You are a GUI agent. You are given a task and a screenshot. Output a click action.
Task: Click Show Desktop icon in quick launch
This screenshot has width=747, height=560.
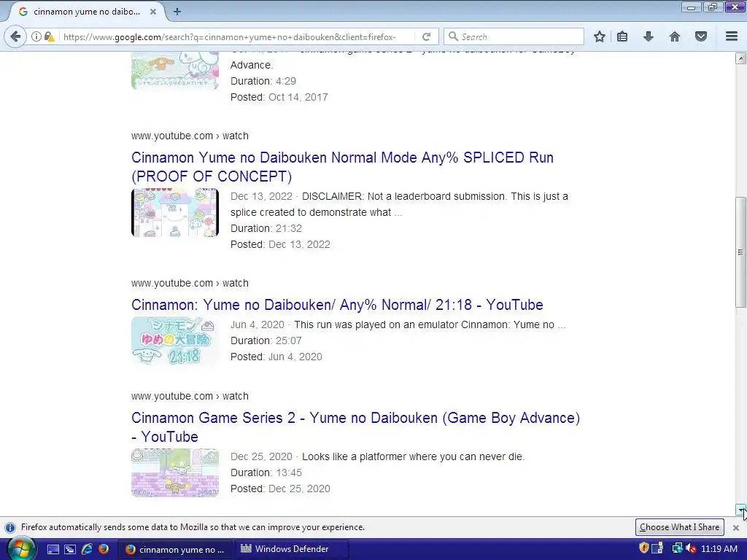[53, 549]
